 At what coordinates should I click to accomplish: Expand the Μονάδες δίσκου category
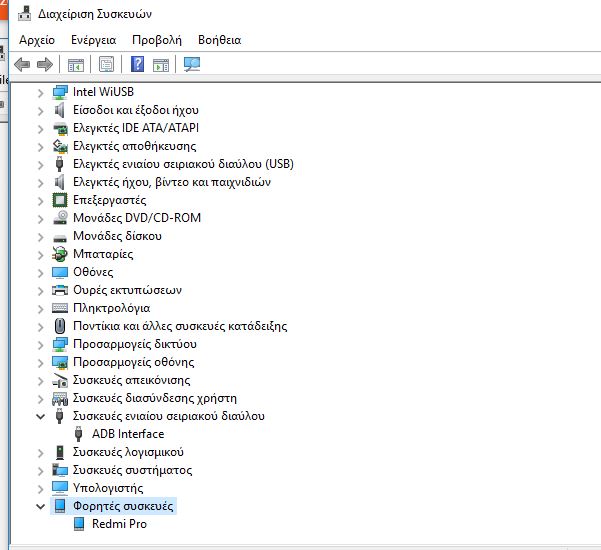tap(40, 236)
